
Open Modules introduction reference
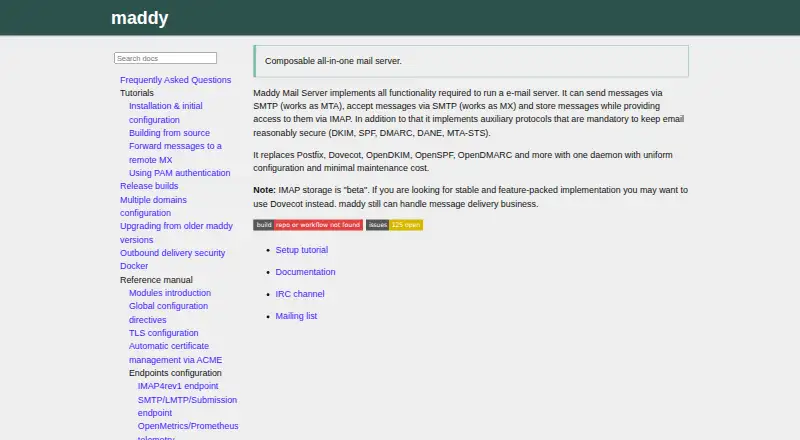tap(170, 293)
